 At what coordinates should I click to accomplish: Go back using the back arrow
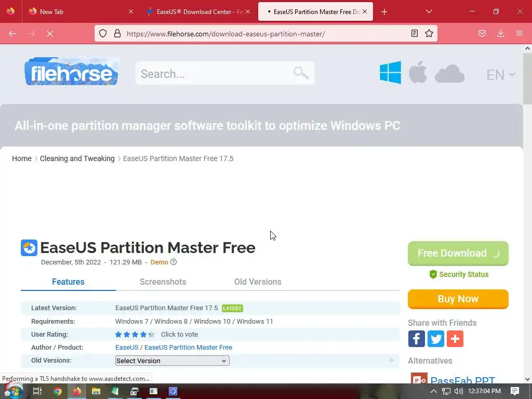point(12,34)
